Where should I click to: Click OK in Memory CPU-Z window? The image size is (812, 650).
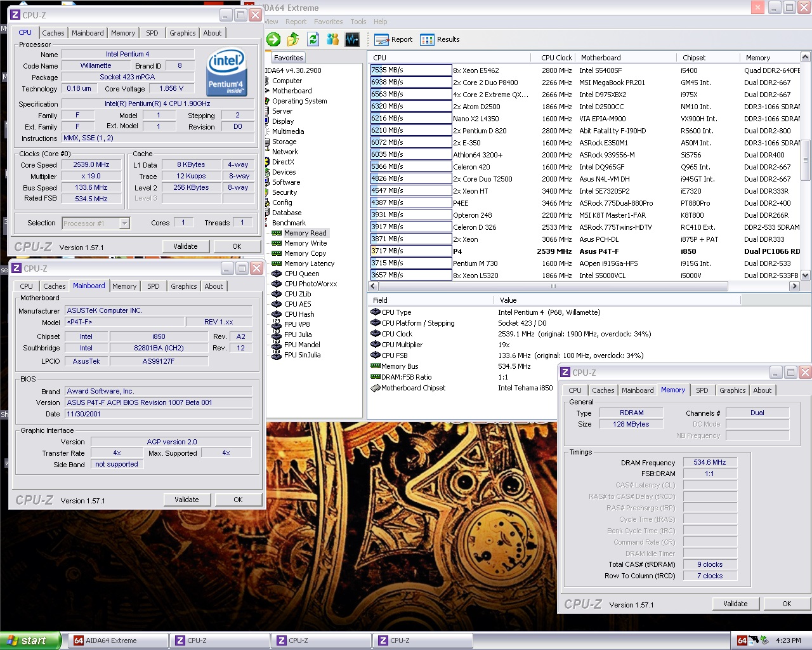[x=787, y=604]
